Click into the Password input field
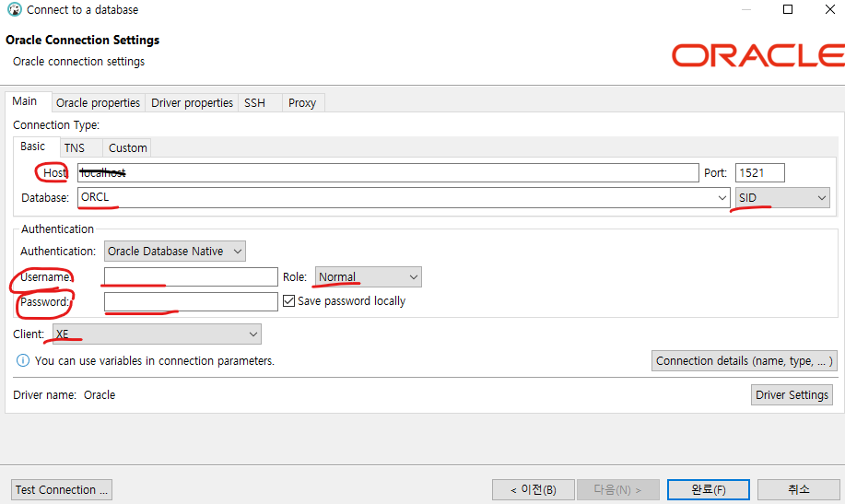The image size is (845, 504). [191, 302]
